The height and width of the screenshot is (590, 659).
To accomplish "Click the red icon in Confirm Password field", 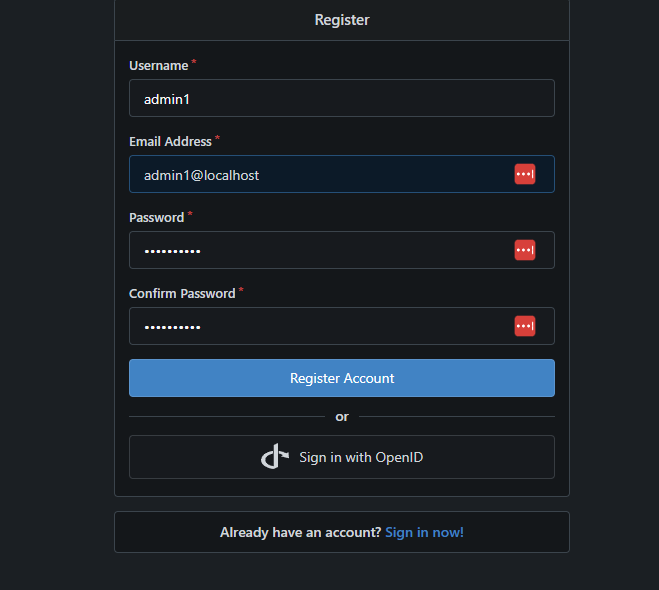I will coord(525,326).
